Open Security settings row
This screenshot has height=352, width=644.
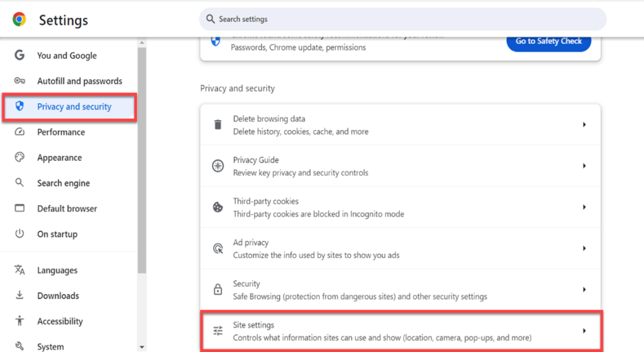click(x=401, y=290)
